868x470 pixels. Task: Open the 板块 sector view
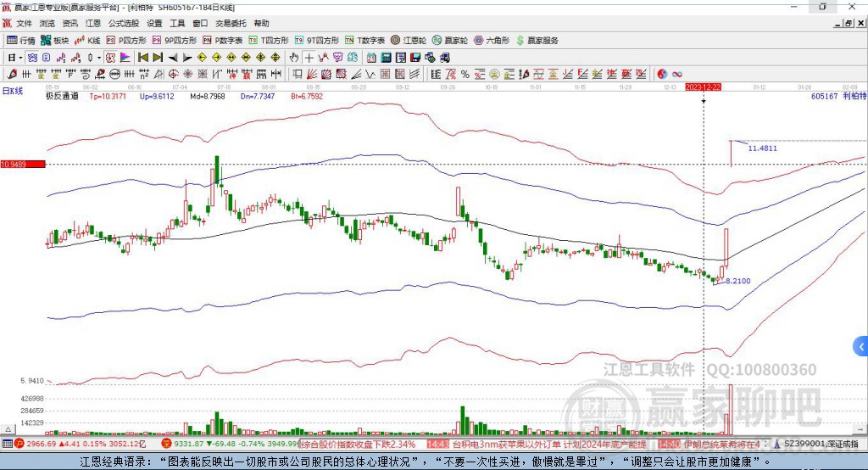coord(54,41)
